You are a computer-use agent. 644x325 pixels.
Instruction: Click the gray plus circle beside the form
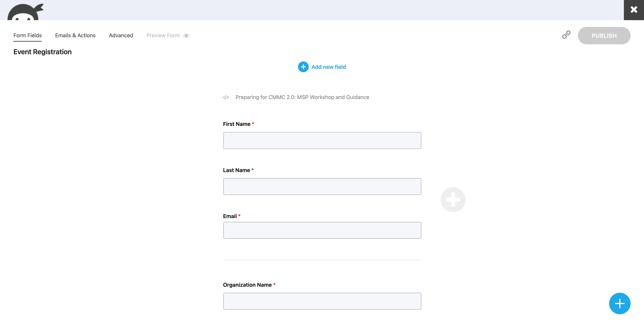453,200
